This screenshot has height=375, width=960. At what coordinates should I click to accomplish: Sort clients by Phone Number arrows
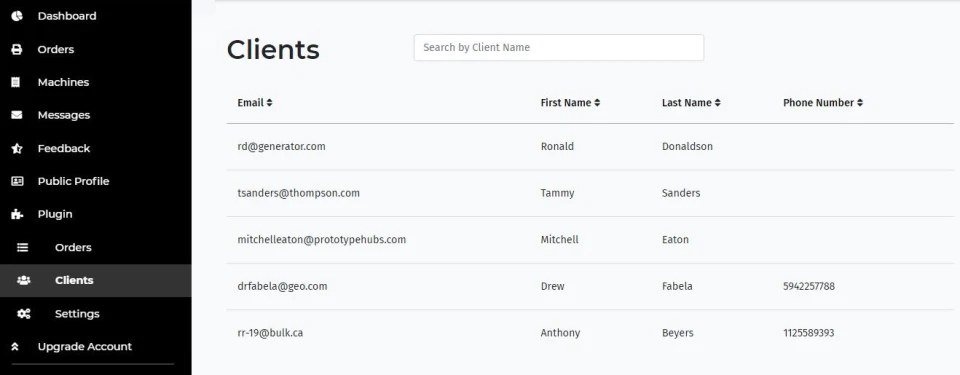click(x=860, y=103)
